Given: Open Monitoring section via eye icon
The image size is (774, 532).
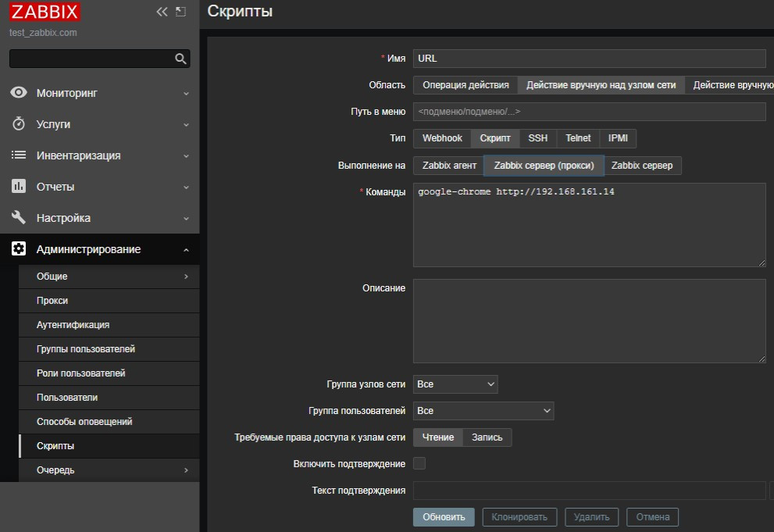Looking at the screenshot, I should click(x=19, y=93).
